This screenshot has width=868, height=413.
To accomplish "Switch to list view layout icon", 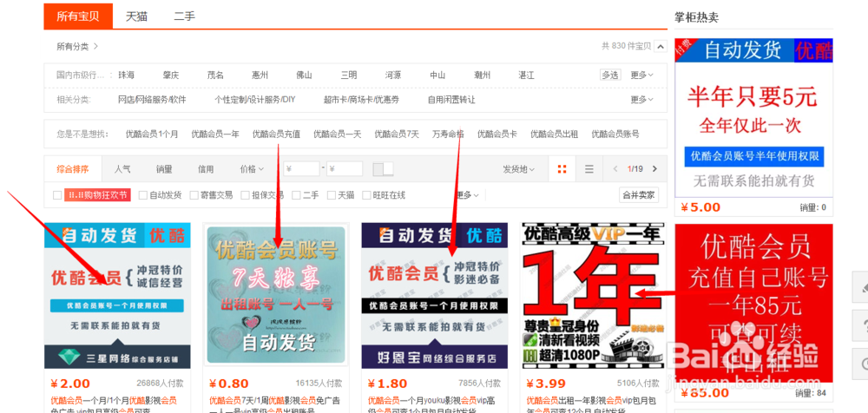I will [x=589, y=169].
